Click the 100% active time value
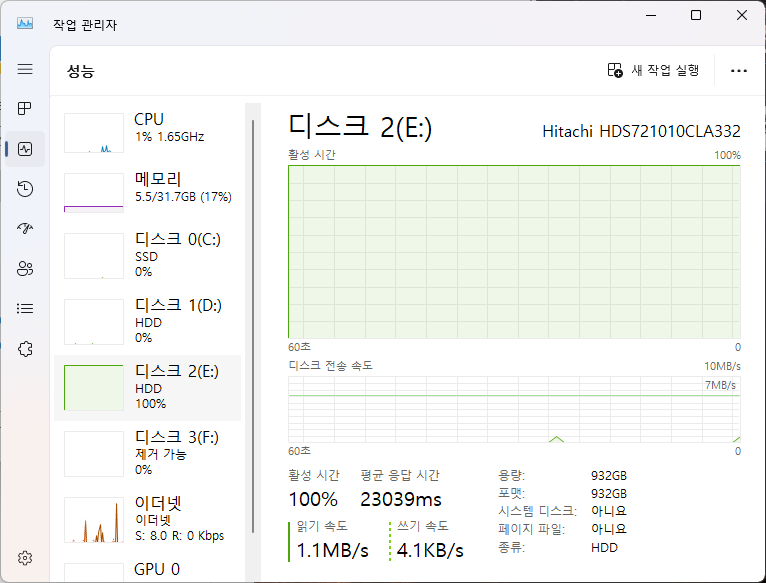This screenshot has width=766, height=583. (313, 499)
